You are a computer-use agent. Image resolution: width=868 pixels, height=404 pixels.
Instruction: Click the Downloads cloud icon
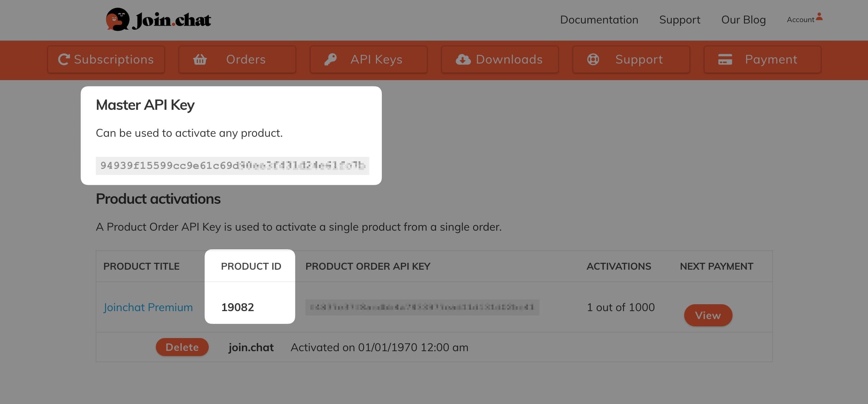click(x=463, y=59)
